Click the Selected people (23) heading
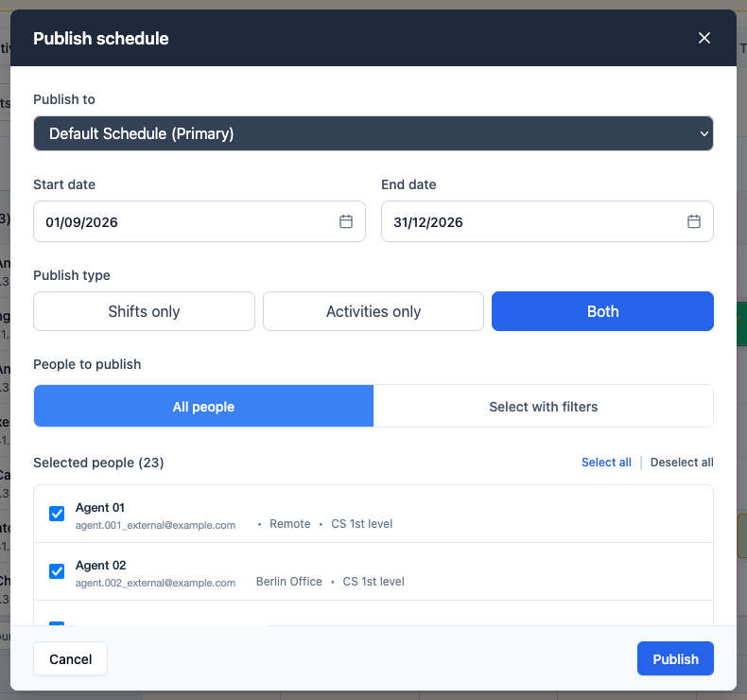747x700 pixels. click(98, 463)
